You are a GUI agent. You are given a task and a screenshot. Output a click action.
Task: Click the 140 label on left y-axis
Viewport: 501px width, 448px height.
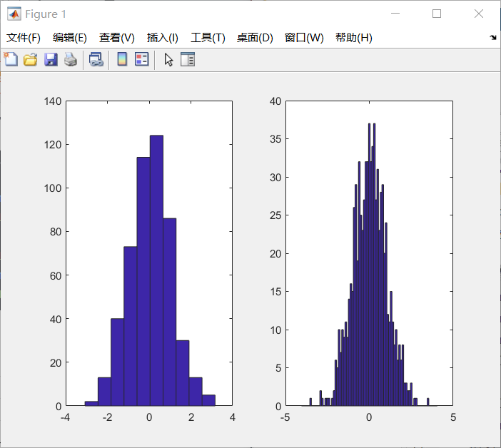click(53, 101)
